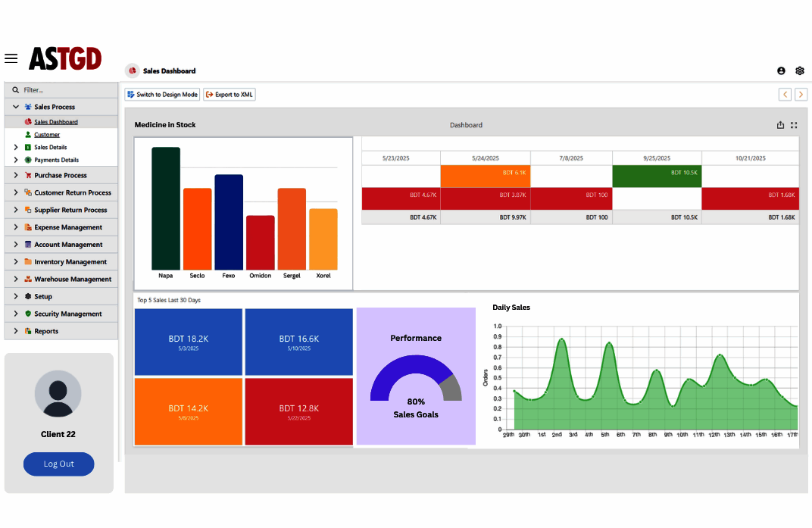Viewport: 812px width, 528px height.
Task: Click the Sales Dashboard pie icon in header
Action: pyautogui.click(x=133, y=70)
